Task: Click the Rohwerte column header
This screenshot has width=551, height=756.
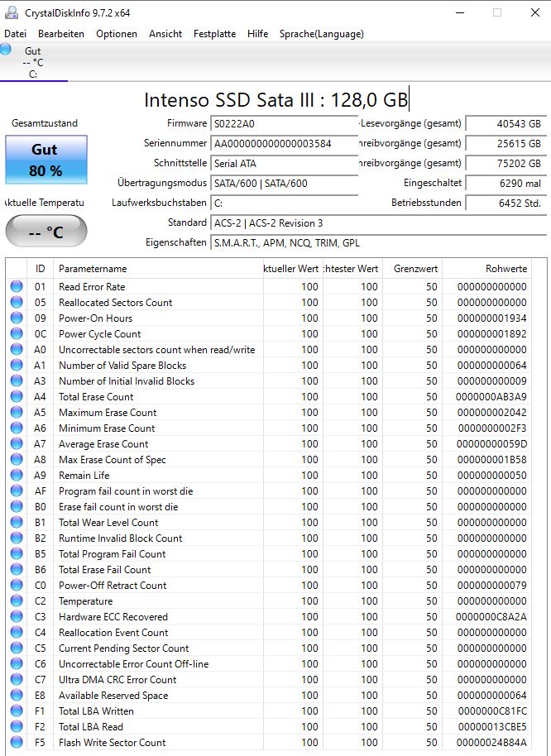Action: [487, 269]
